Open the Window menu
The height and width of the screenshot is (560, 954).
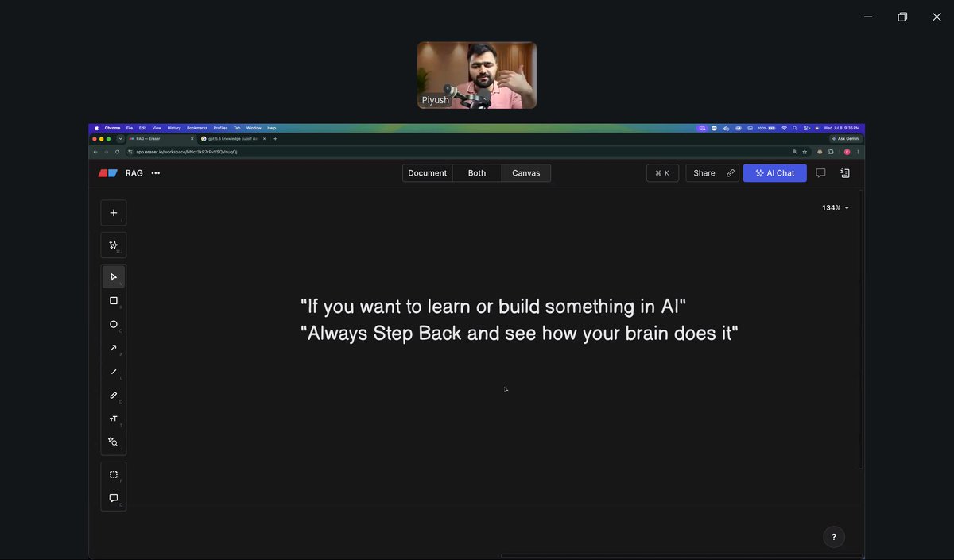[x=254, y=128]
